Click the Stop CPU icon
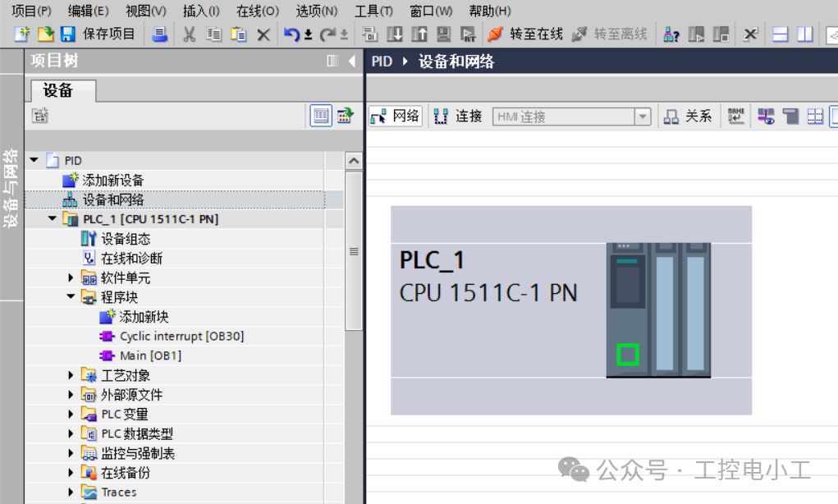The width and height of the screenshot is (838, 504). (x=721, y=34)
